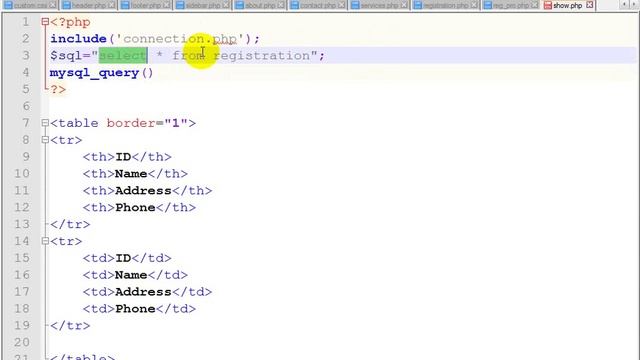The image size is (640, 360).
Task: Click the closing </tr> tag on line 19
Action: pyautogui.click(x=70, y=325)
